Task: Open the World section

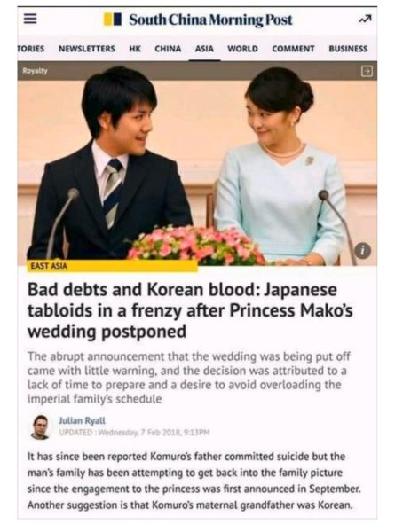Action: (x=242, y=49)
